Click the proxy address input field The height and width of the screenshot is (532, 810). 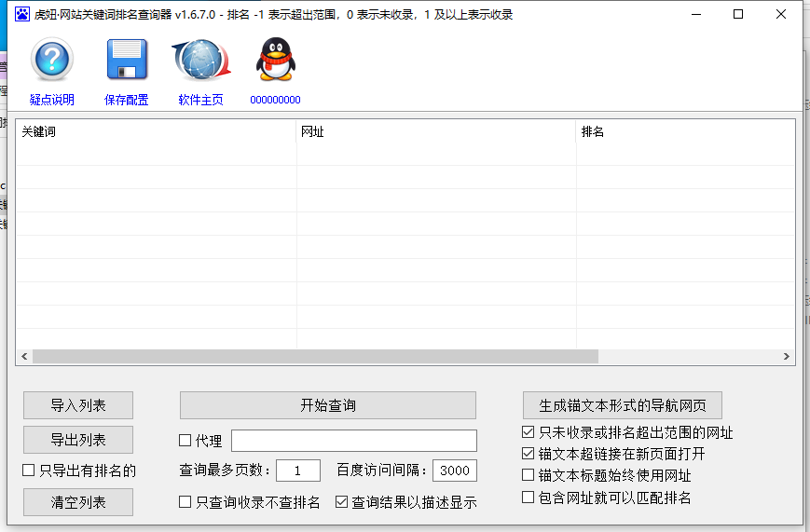(x=354, y=441)
